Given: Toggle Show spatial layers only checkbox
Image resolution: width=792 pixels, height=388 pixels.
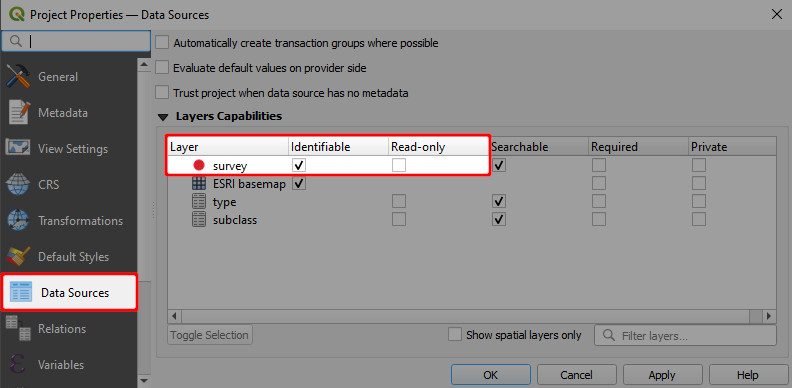Looking at the screenshot, I should (455, 334).
